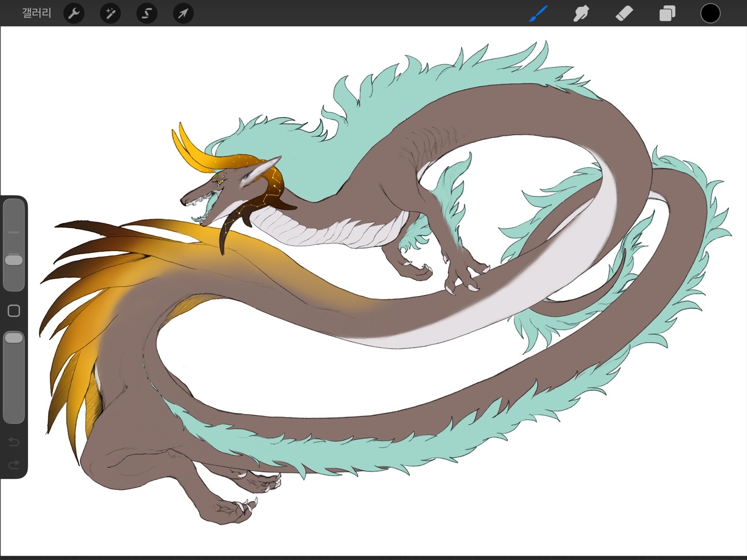
Task: Open the Layers panel
Action: coord(667,13)
